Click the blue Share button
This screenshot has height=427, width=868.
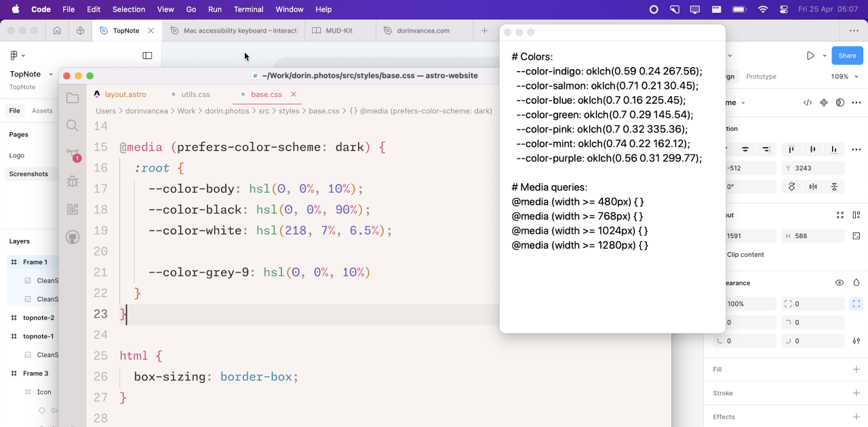[x=847, y=56]
